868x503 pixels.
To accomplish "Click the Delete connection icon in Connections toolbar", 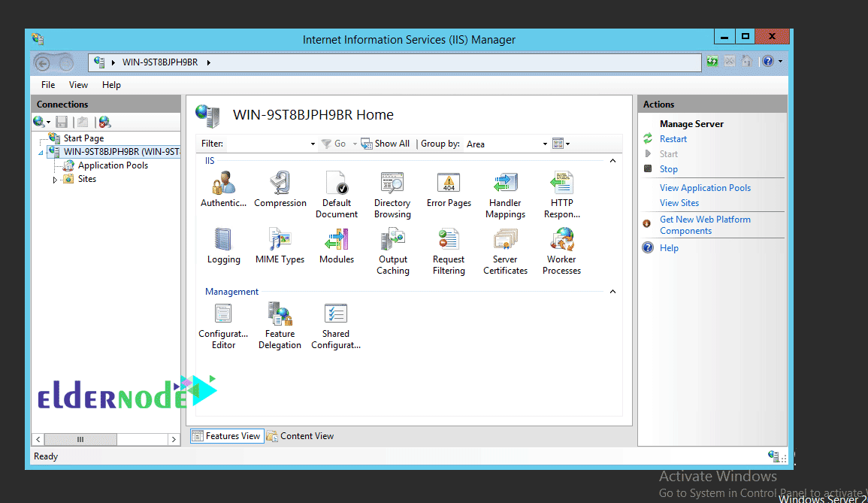I will pos(104,122).
